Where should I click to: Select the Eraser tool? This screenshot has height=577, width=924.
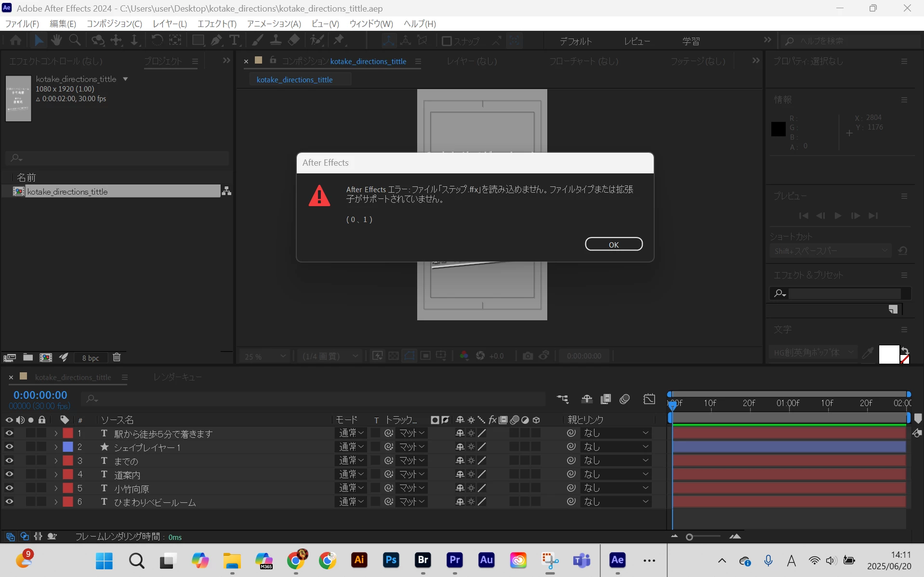coord(293,40)
